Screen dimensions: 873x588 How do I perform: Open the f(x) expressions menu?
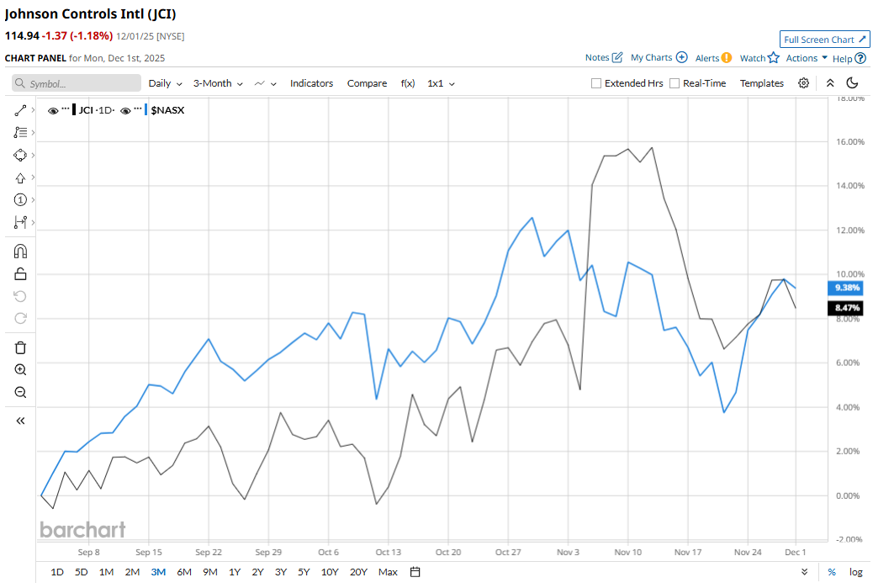(x=408, y=83)
